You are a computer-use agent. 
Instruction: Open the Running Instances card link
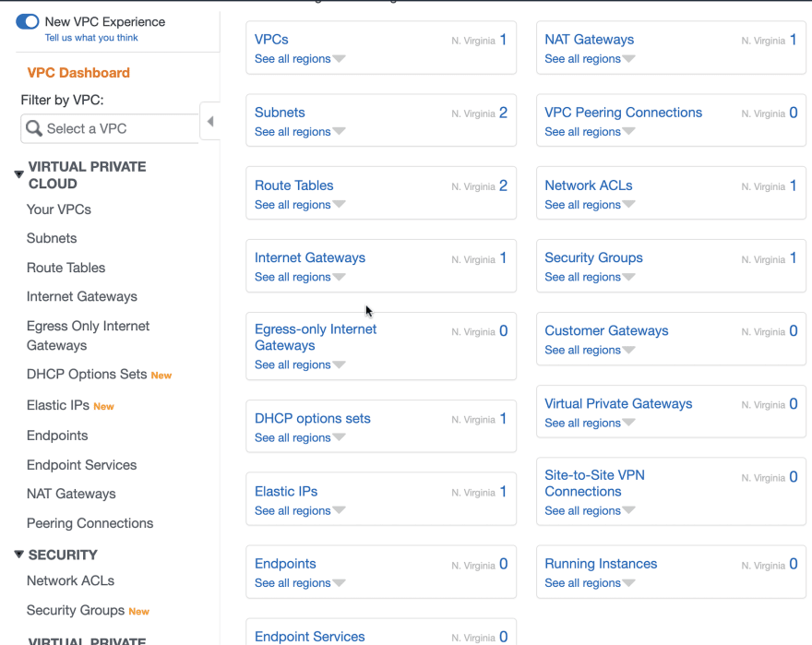pos(601,564)
